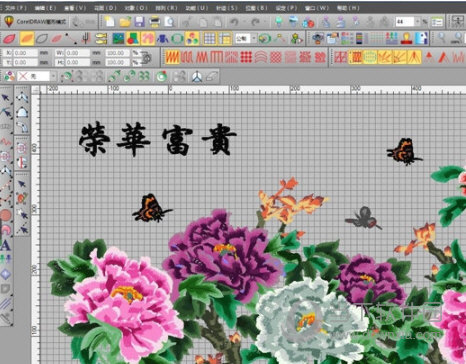
Task: Switch to CorelDRAW graphics mode
Action: pos(36,22)
